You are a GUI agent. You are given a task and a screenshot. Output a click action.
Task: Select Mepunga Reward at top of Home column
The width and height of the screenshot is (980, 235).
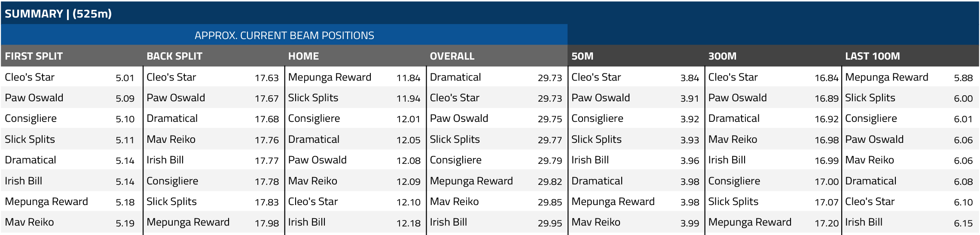click(x=330, y=77)
